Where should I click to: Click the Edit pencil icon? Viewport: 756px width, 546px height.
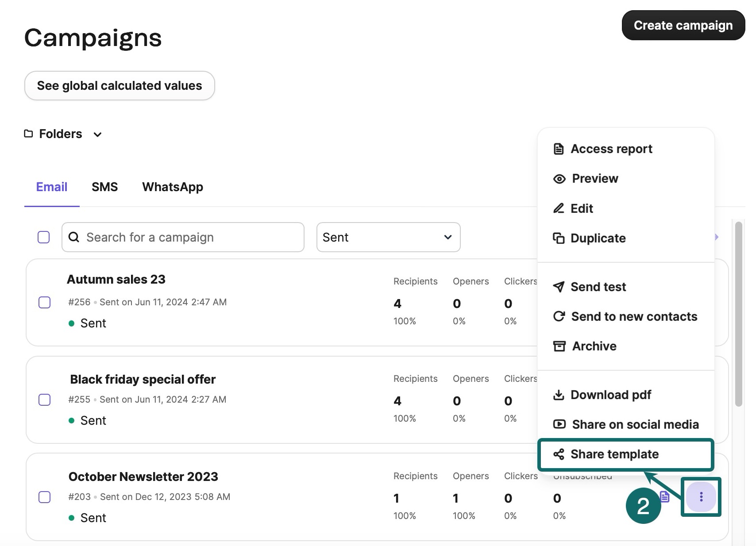559,208
